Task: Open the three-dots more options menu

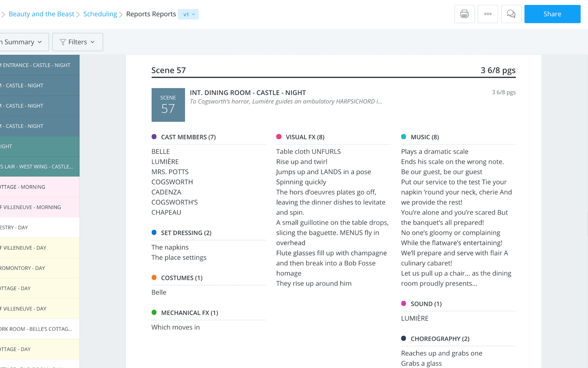Action: coord(487,14)
